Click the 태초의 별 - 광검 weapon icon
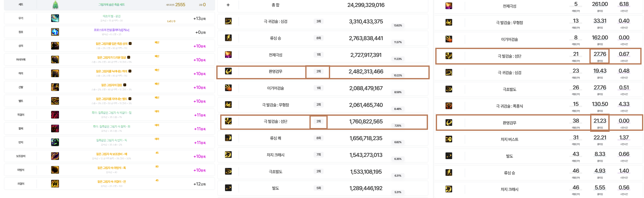644x198 pixels. [x=55, y=18]
